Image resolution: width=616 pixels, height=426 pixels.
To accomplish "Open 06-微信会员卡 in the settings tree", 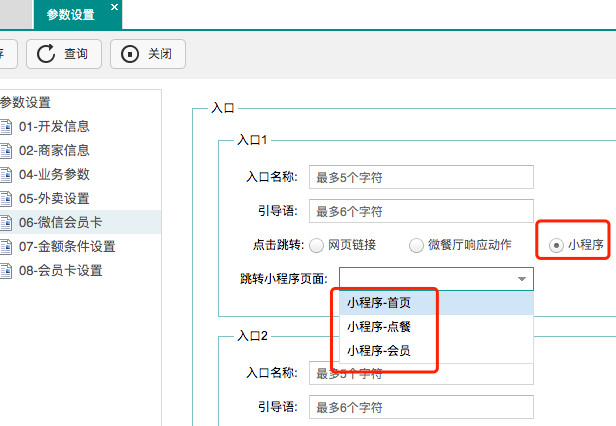I will [60, 222].
